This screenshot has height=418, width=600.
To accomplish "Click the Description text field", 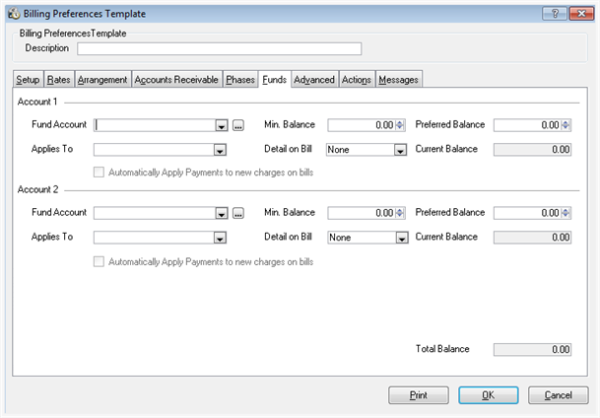I will [219, 49].
